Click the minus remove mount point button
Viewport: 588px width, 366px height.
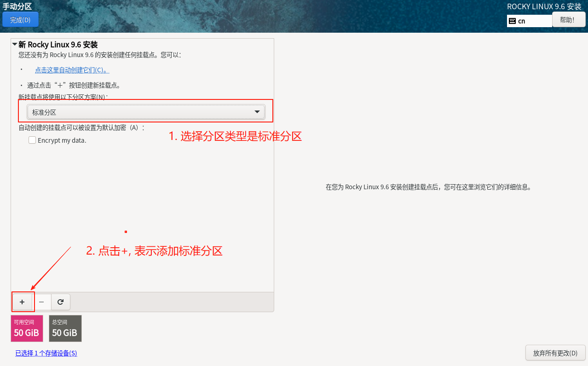(41, 302)
